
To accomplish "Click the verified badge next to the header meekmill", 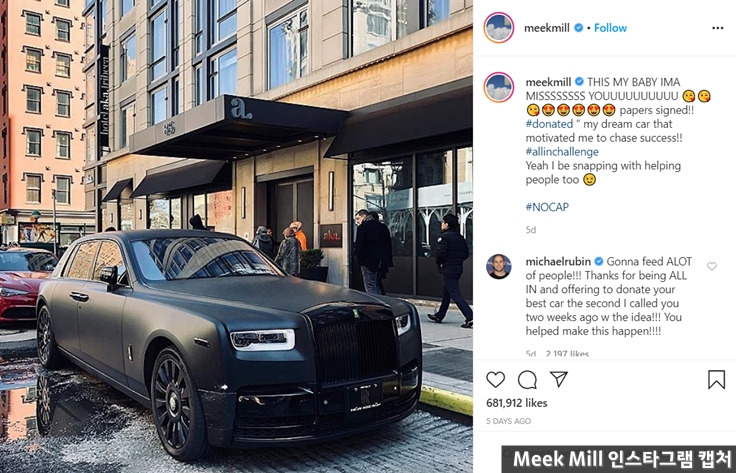I will point(578,28).
